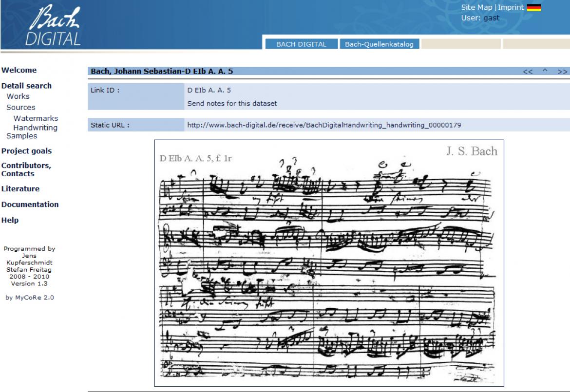The width and height of the screenshot is (570, 392).
Task: Open the Bach-Quellenkatalog tab
Action: pos(381,44)
